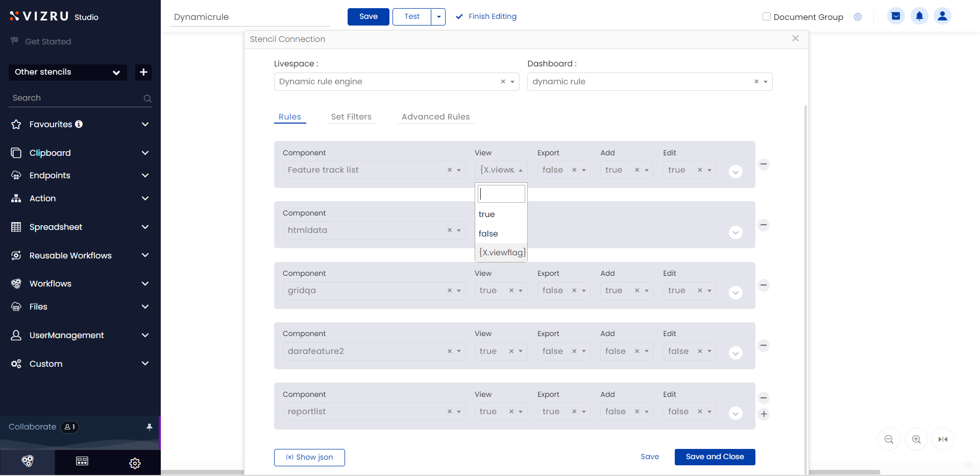Click the Document Group settings gear
Screen dimensions: 980x476
tap(858, 17)
